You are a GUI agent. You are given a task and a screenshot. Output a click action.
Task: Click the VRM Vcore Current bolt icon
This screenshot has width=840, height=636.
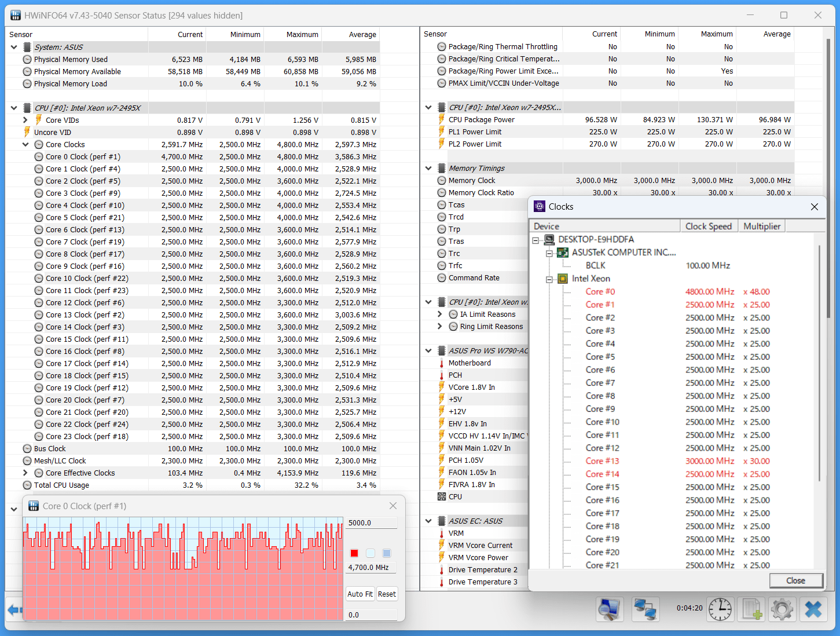[442, 545]
